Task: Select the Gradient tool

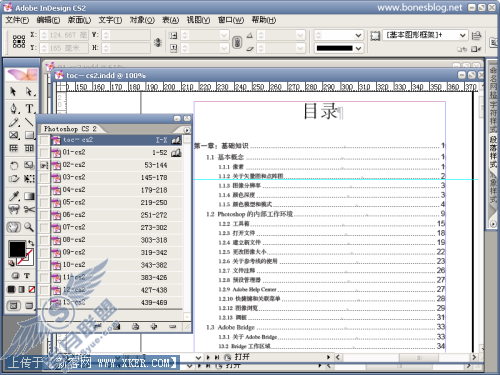Action: pos(29,196)
